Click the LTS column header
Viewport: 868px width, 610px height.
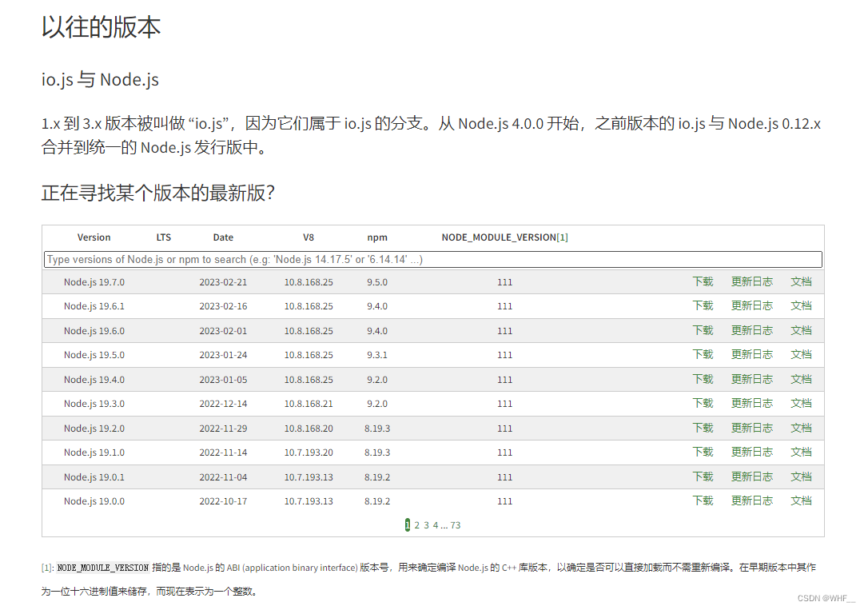click(163, 237)
